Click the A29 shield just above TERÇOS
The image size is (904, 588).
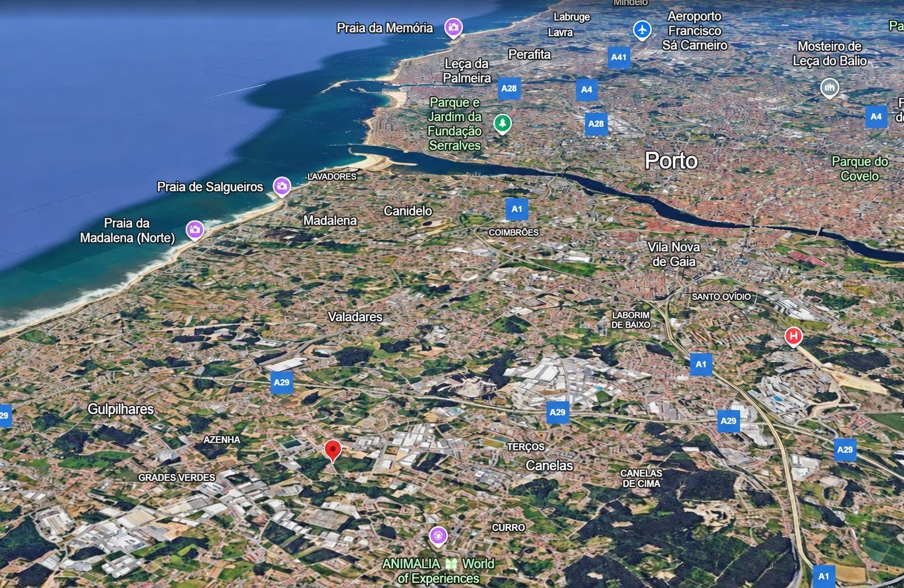pyautogui.click(x=557, y=412)
